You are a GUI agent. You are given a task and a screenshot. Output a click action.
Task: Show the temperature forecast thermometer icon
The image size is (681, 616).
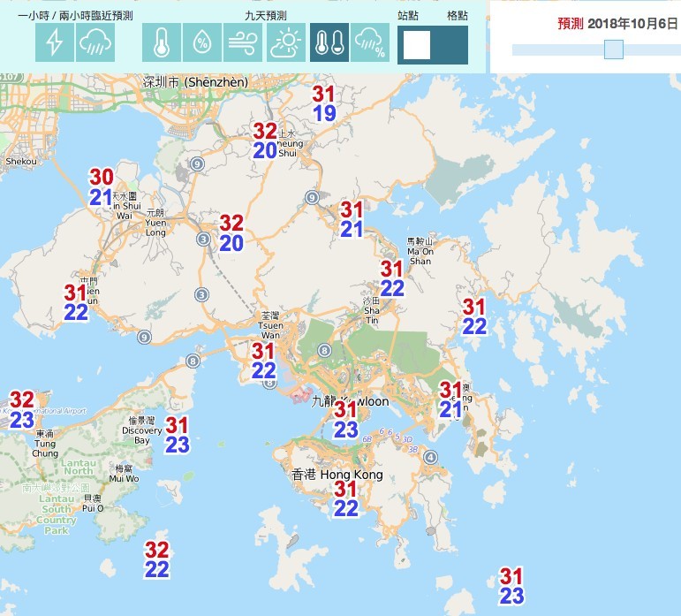point(161,42)
